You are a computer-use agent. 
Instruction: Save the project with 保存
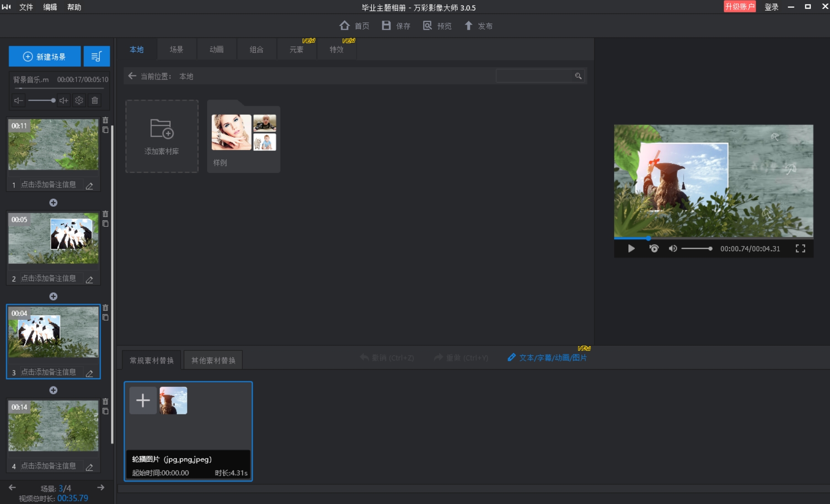pos(396,26)
